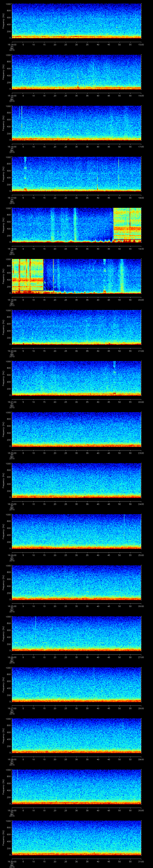
Task: Click the '16:23:00' start time label
Action: pos(12,504)
